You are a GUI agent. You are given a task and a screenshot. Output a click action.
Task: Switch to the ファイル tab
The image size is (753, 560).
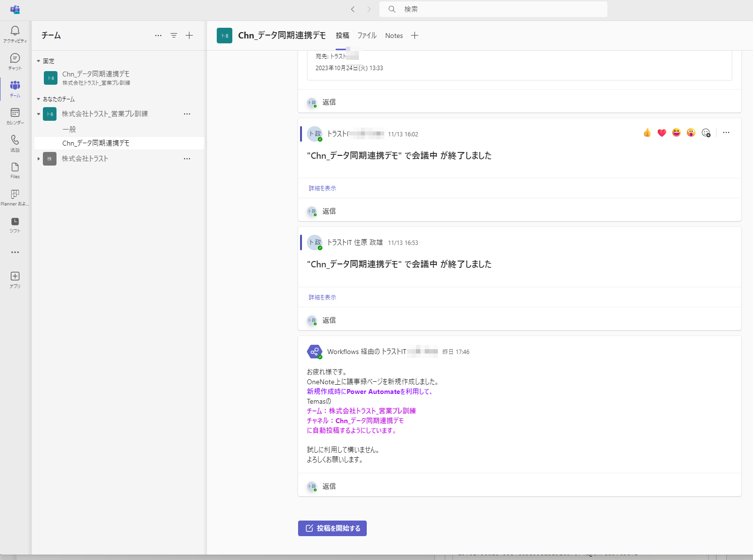point(367,36)
